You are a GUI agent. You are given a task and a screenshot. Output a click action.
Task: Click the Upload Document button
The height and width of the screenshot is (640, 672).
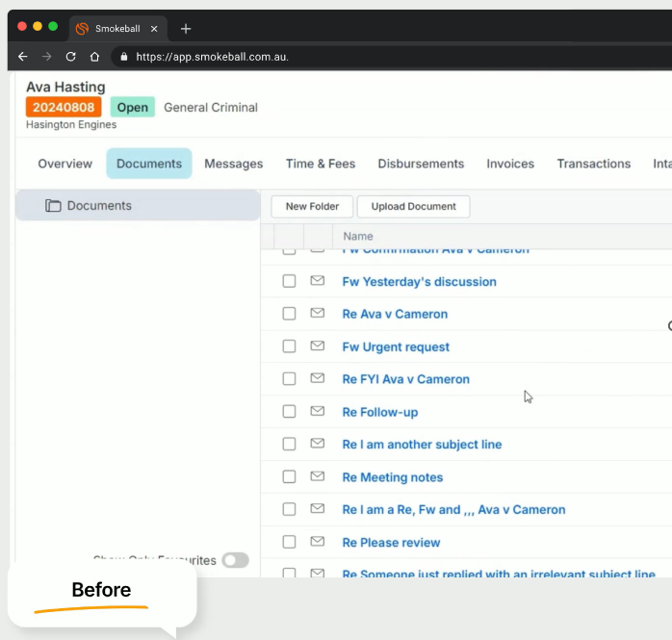point(413,206)
